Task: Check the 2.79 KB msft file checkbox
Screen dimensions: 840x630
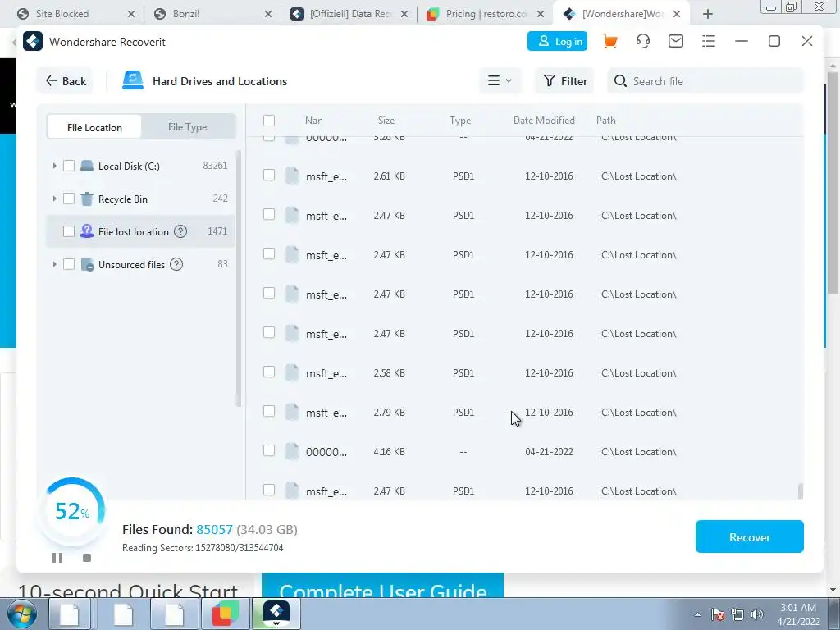Action: [269, 412]
